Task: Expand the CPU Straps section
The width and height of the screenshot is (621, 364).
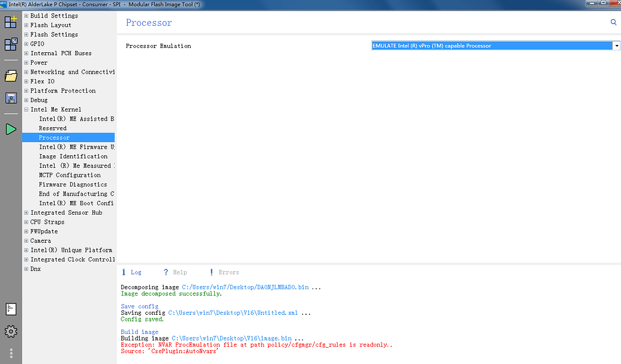Action: tap(25, 222)
